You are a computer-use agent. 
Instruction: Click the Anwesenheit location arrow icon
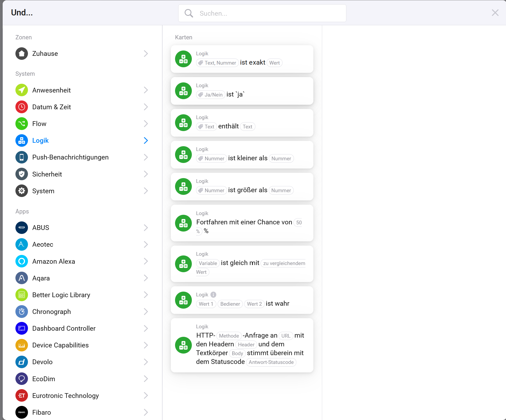(x=22, y=90)
